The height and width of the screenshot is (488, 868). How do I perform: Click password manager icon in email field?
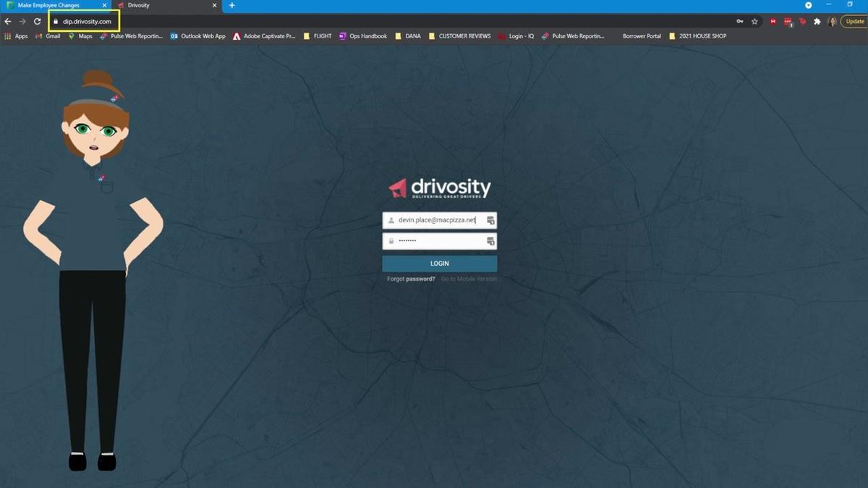[x=490, y=219]
